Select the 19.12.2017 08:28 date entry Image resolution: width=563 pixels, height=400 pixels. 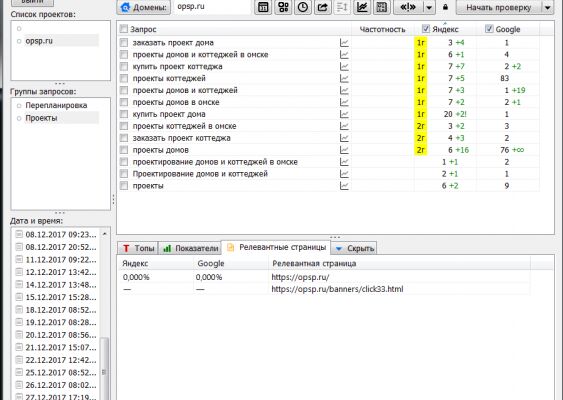(x=60, y=322)
